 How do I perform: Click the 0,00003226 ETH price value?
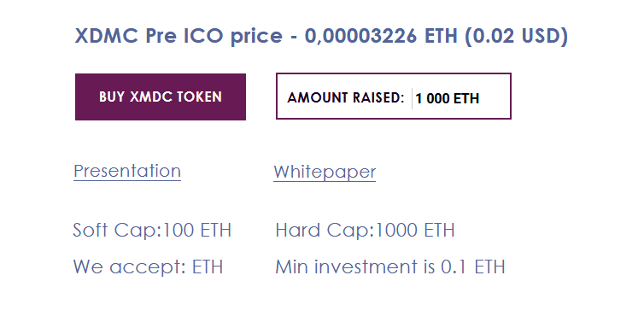click(x=381, y=36)
